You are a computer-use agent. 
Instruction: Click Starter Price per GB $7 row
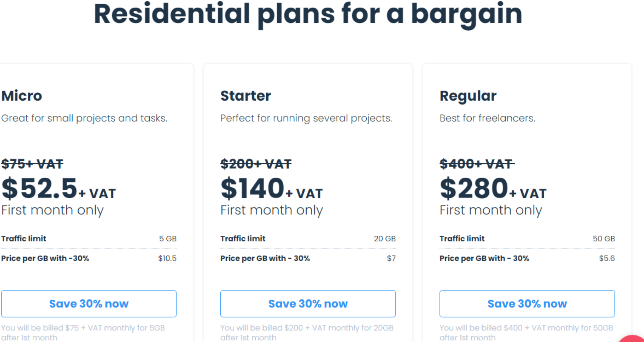308,258
